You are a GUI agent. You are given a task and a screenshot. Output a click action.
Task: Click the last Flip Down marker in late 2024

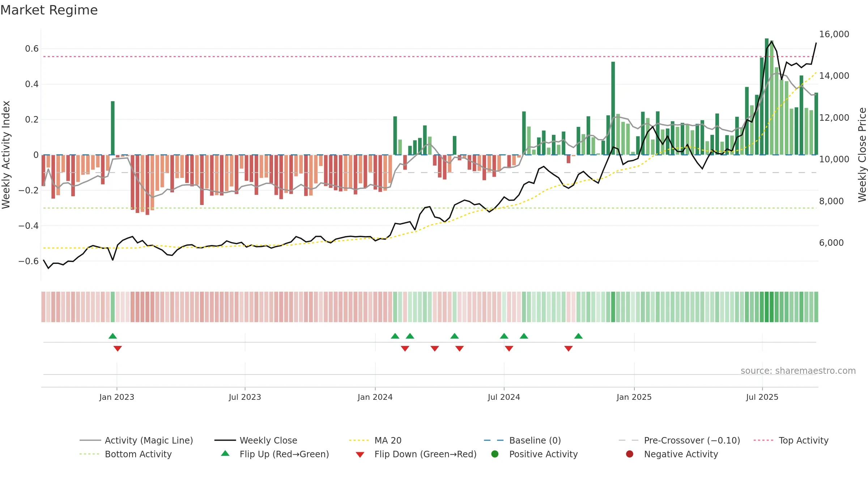(x=569, y=348)
